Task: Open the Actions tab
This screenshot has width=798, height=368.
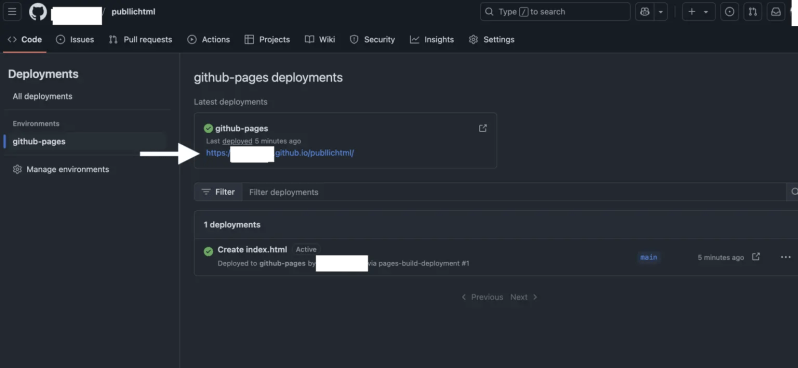Action: pyautogui.click(x=209, y=39)
